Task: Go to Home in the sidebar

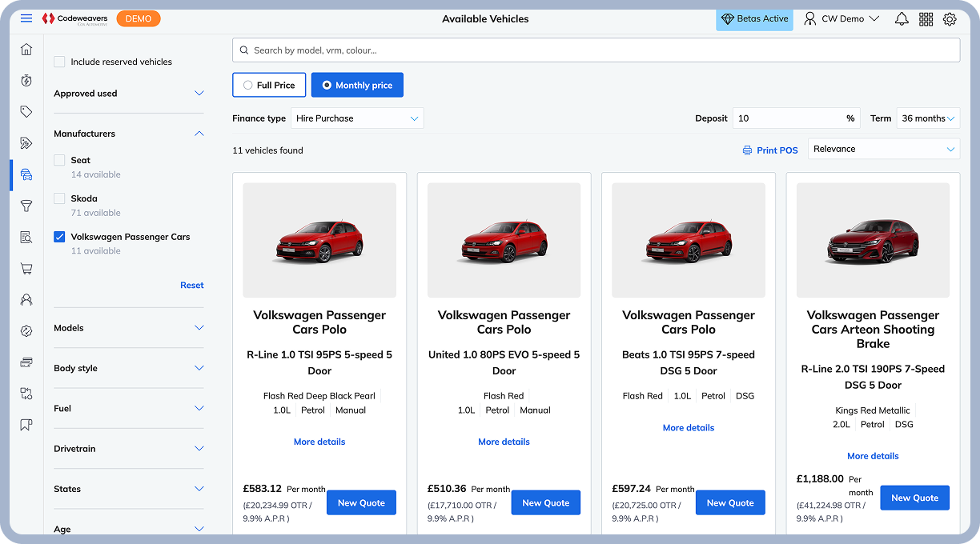Action: coord(26,50)
